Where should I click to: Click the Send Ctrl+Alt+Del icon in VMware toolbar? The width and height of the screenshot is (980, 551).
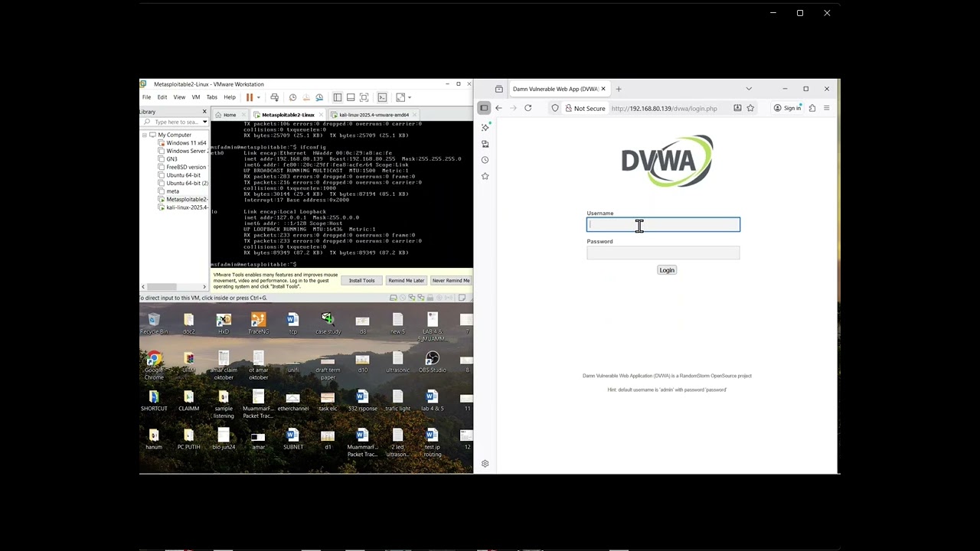coord(274,97)
